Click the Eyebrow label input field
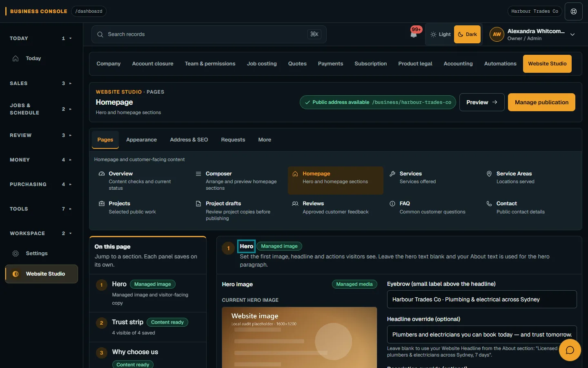The image size is (588, 368). click(x=482, y=299)
